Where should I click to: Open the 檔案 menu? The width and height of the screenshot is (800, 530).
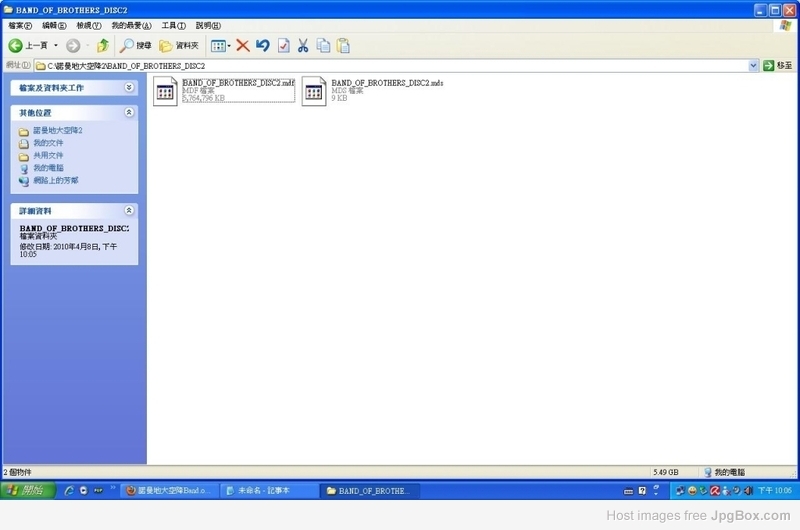(x=20, y=26)
